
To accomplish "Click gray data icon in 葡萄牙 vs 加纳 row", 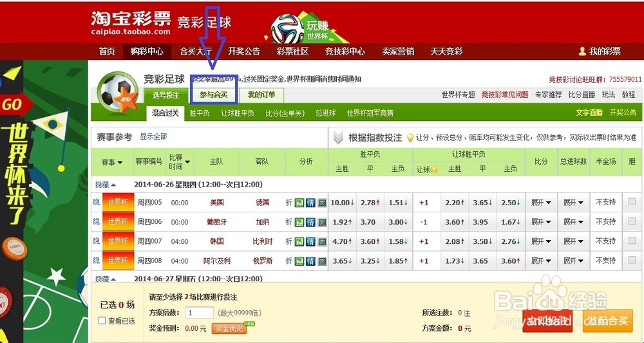I will click(x=322, y=222).
